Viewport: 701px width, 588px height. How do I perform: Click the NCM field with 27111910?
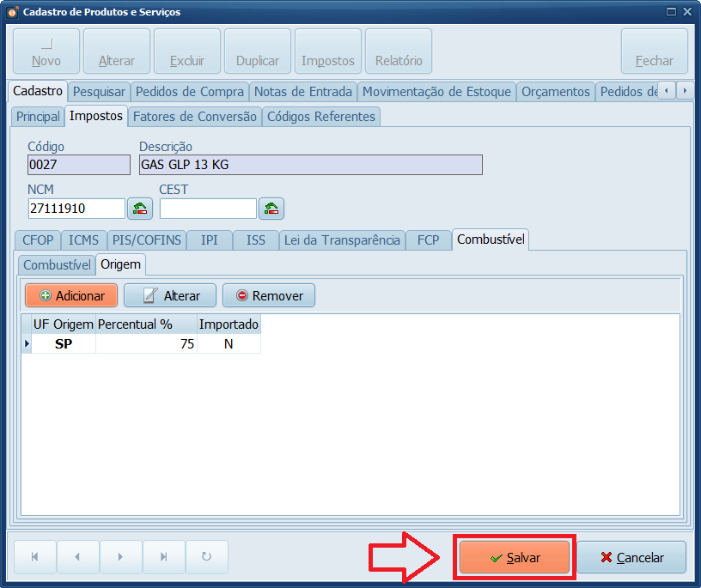(77, 209)
